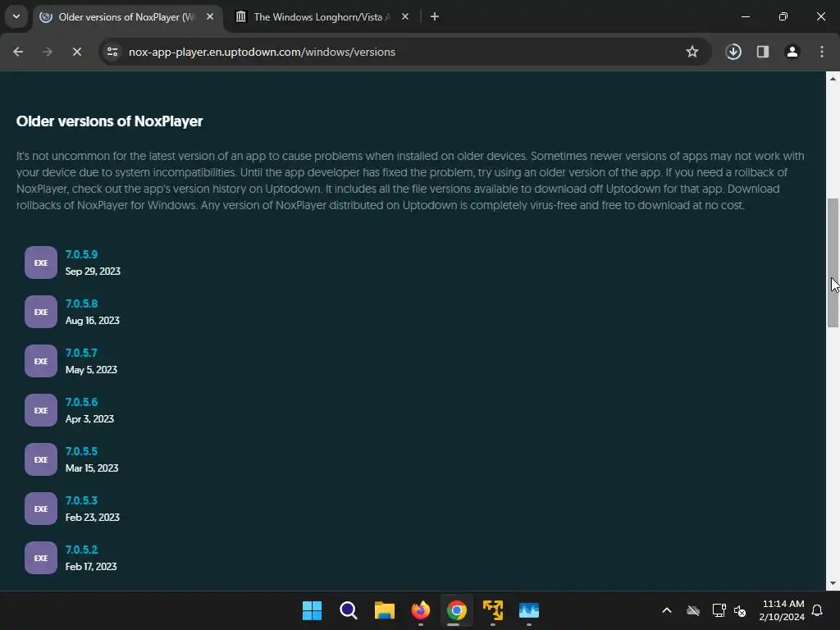The height and width of the screenshot is (630, 840).
Task: Open File Explorer from the taskbar
Action: coord(384,610)
